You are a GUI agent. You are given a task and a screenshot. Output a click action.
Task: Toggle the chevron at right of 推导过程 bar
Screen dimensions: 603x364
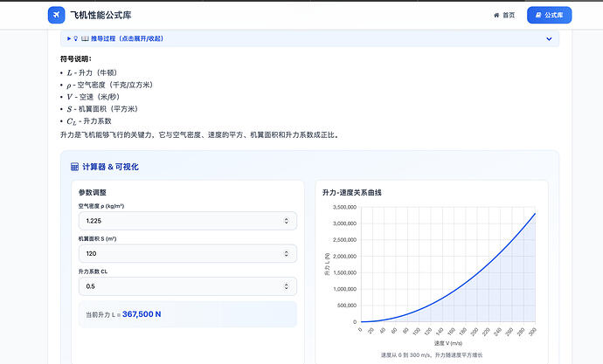(549, 38)
